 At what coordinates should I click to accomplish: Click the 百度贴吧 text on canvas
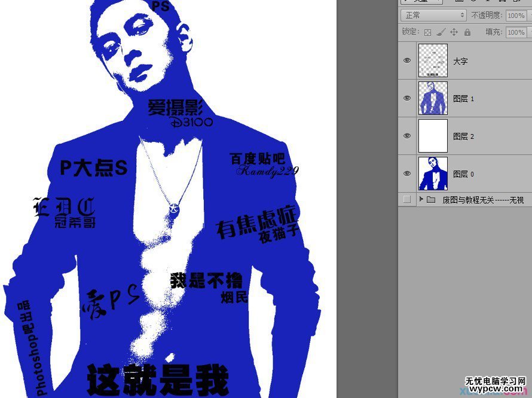pos(258,159)
